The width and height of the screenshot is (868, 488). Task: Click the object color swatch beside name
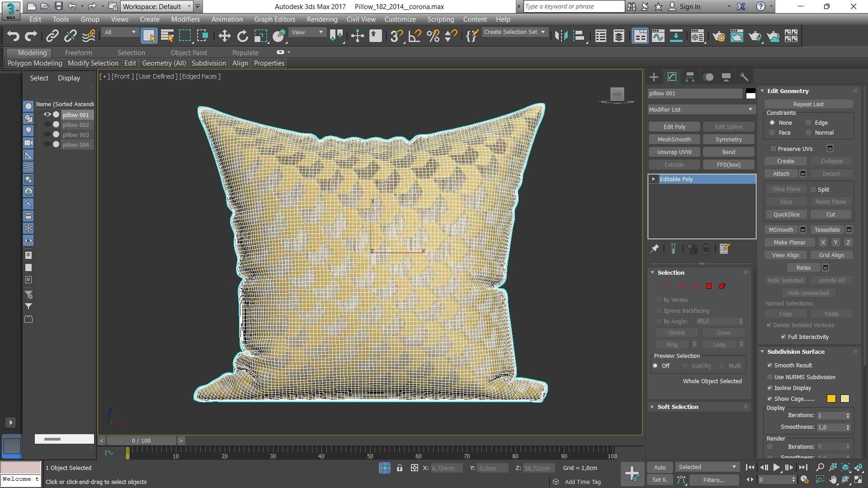pos(750,94)
